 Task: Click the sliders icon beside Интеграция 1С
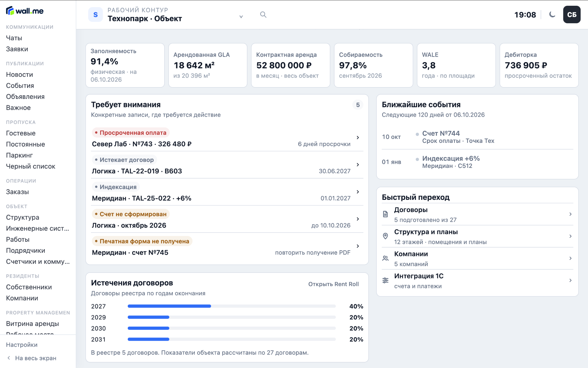click(x=385, y=280)
